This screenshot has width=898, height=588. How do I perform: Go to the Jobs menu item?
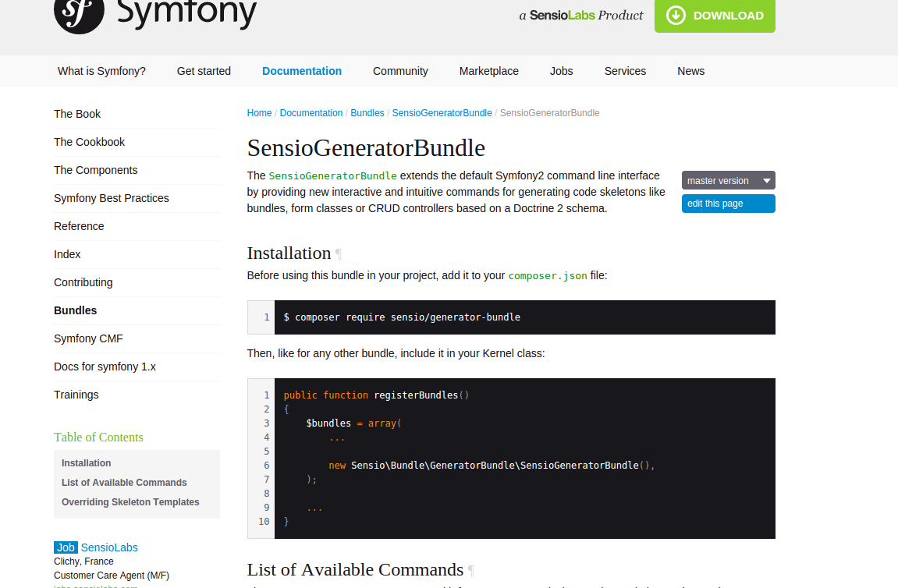pyautogui.click(x=561, y=71)
